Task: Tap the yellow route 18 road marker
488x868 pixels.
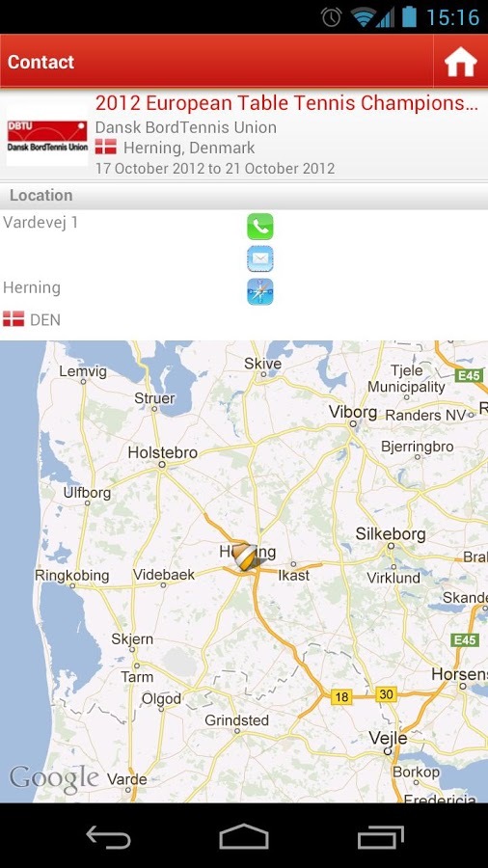Action: (x=341, y=696)
